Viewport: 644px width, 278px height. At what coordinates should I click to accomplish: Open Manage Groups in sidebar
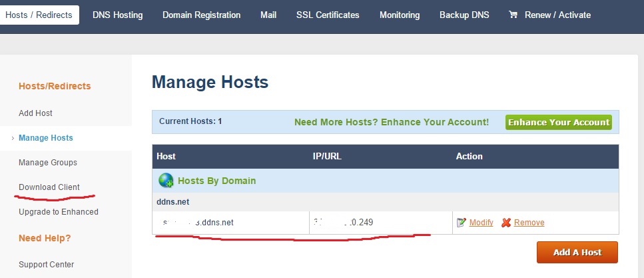(48, 163)
